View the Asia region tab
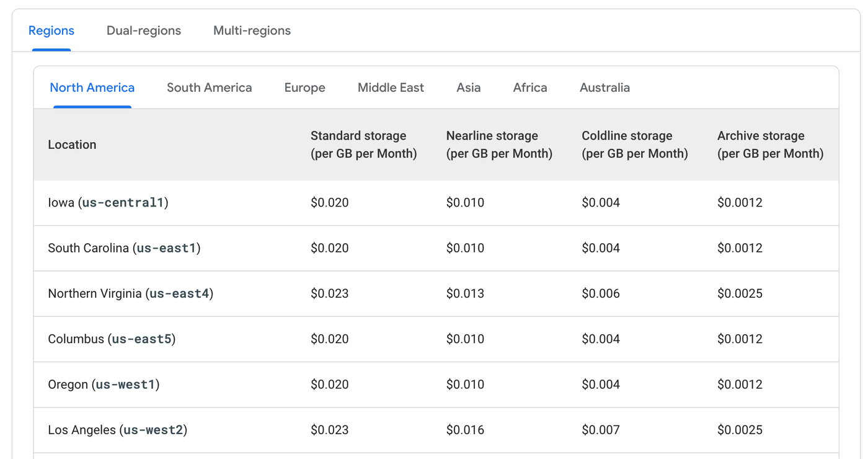868x459 pixels. (469, 88)
